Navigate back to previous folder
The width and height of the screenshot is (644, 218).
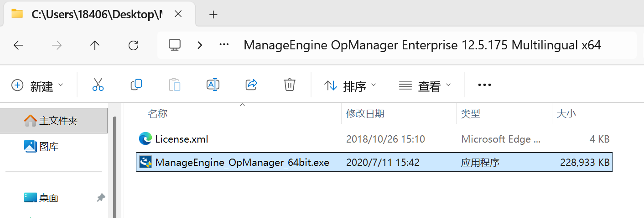point(18,45)
